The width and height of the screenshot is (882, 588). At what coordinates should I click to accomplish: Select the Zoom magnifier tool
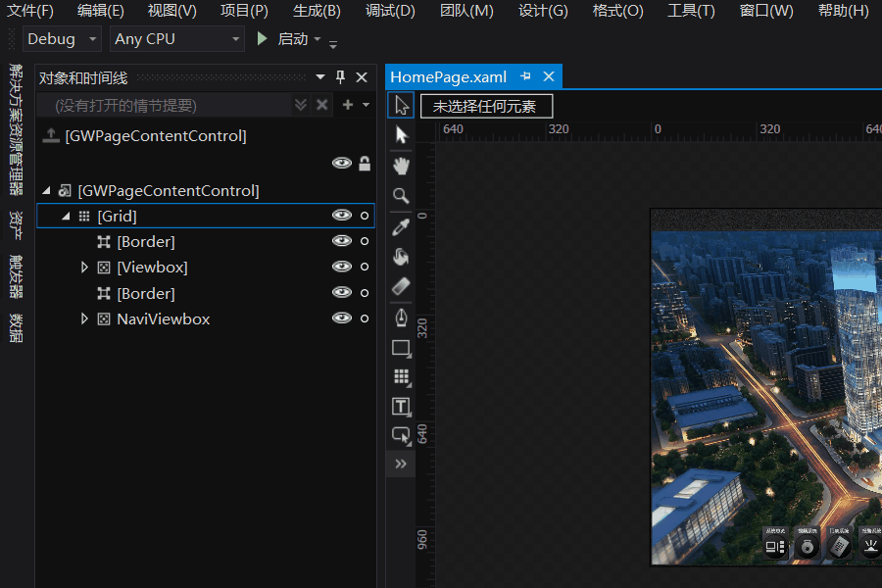401,195
